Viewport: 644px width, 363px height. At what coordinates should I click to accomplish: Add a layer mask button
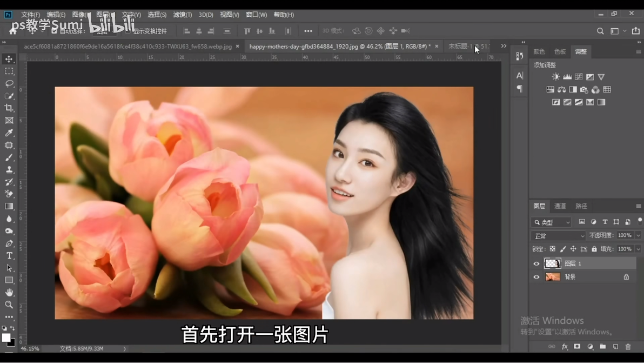point(577,347)
